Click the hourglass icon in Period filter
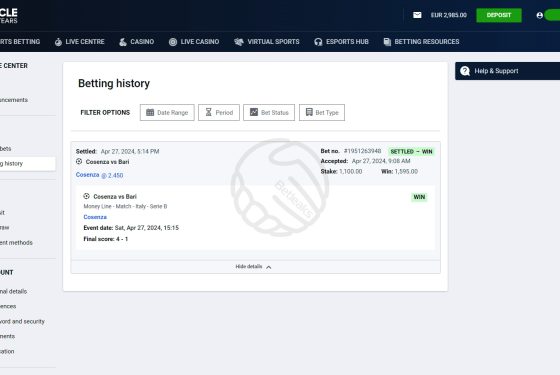560x375 pixels. tap(209, 112)
